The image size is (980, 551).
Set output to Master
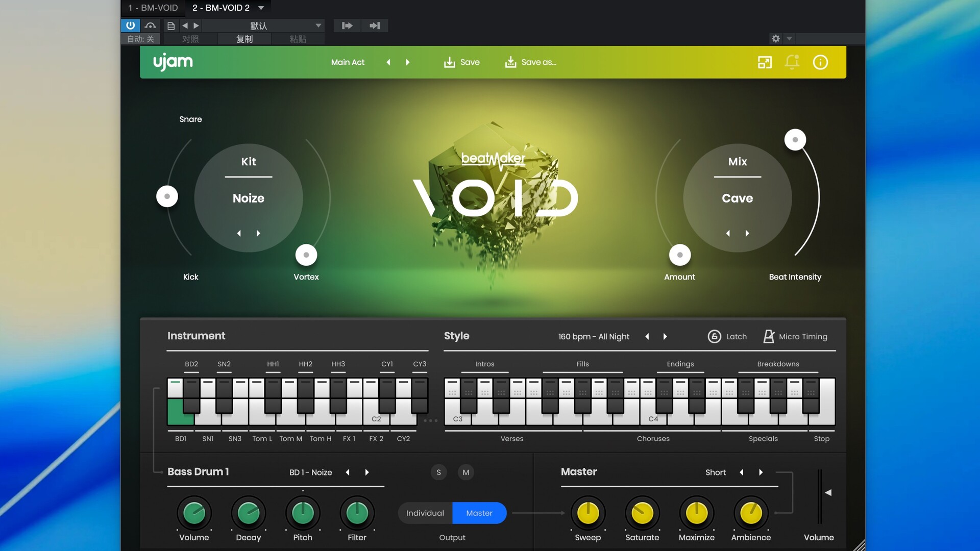[479, 513]
